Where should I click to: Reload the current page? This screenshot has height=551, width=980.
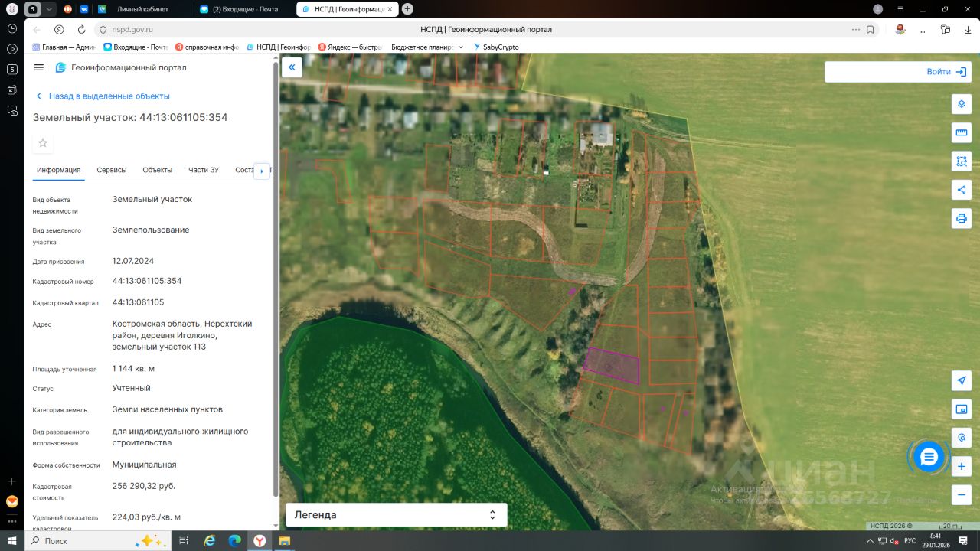coord(81,30)
